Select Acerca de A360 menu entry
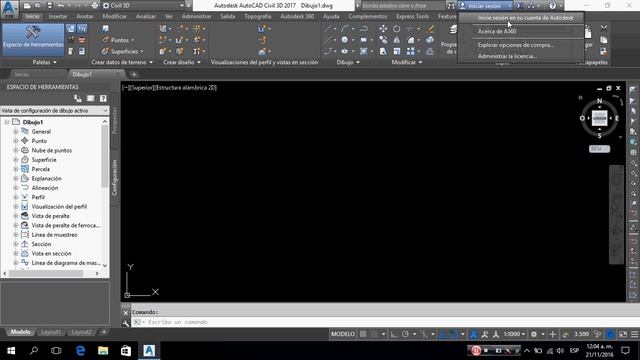This screenshot has width=640, height=360. (x=497, y=31)
